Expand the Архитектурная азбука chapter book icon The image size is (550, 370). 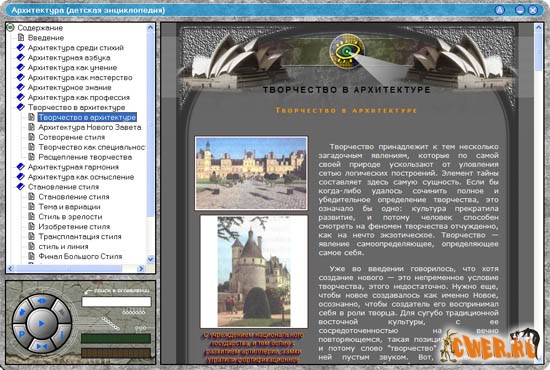click(x=21, y=57)
